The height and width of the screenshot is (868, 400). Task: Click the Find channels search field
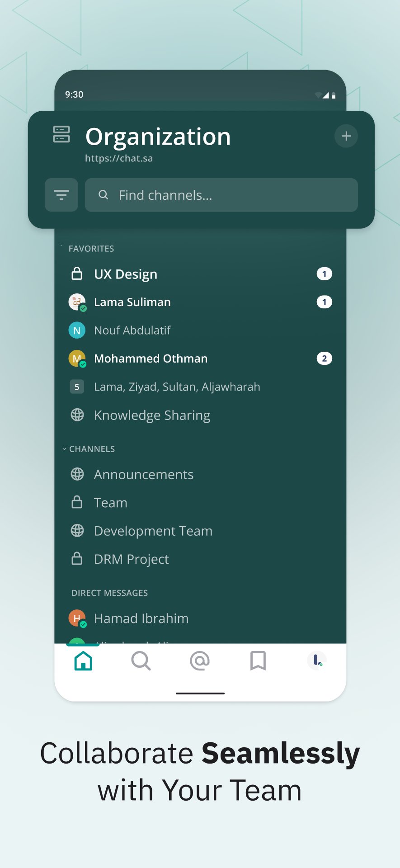click(x=221, y=195)
